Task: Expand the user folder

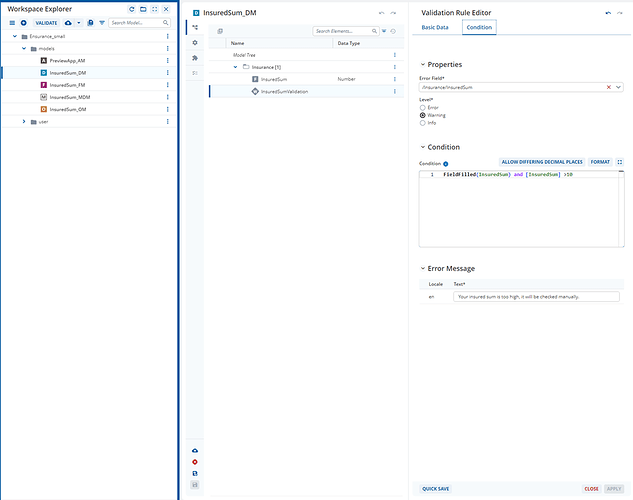Action: pyautogui.click(x=24, y=121)
